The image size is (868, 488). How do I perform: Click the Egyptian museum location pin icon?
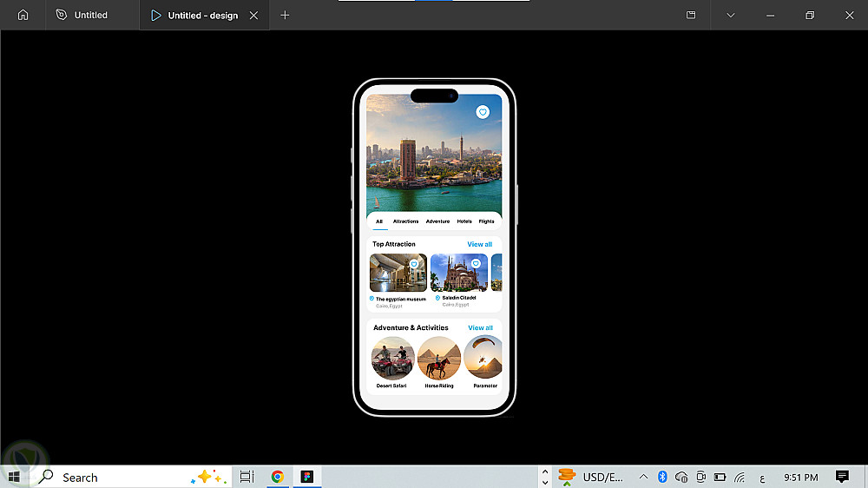pos(372,299)
